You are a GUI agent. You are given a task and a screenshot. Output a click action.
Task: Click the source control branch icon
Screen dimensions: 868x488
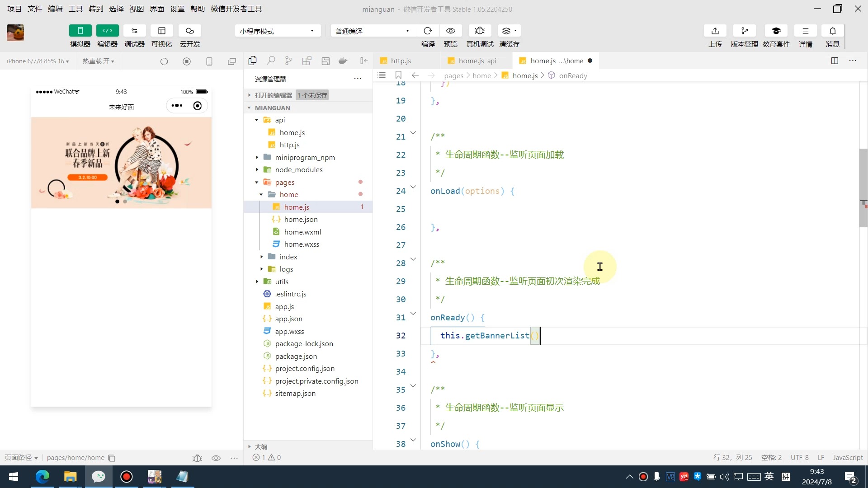pos(288,61)
